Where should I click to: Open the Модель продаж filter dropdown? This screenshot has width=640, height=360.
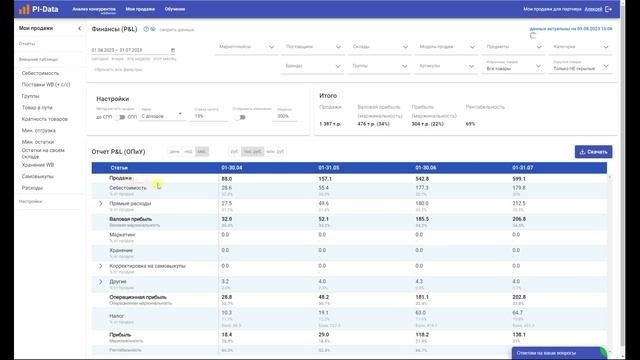click(x=447, y=47)
